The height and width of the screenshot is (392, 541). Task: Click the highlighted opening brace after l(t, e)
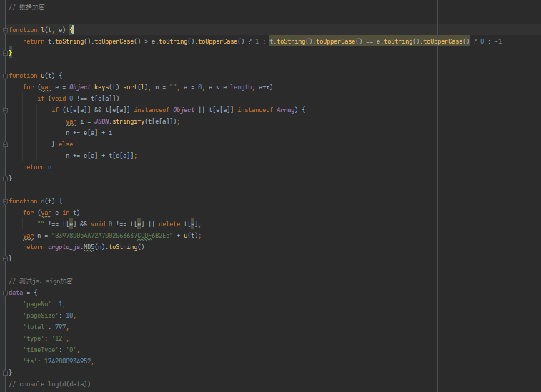coord(71,30)
